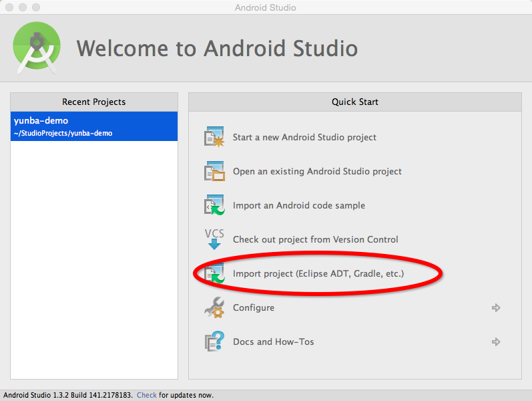This screenshot has height=401, width=532.
Task: Click Android Studio 1.3.2 Build version text
Action: [x=67, y=395]
